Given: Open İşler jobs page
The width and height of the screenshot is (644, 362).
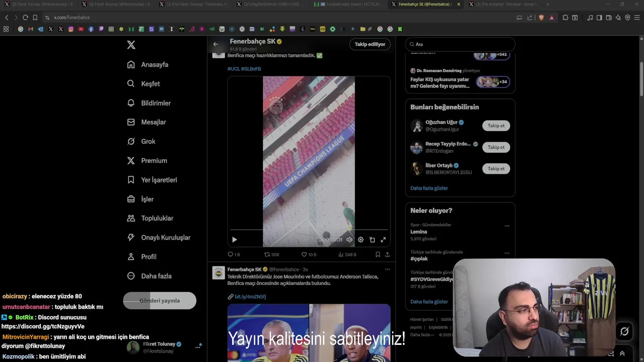Looking at the screenshot, I should pos(140,199).
